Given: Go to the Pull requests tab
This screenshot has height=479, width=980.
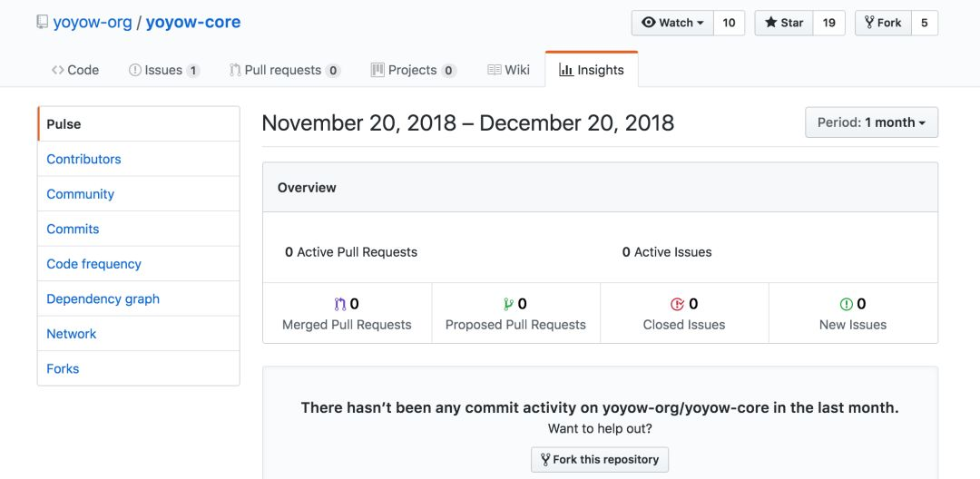Looking at the screenshot, I should pos(285,70).
